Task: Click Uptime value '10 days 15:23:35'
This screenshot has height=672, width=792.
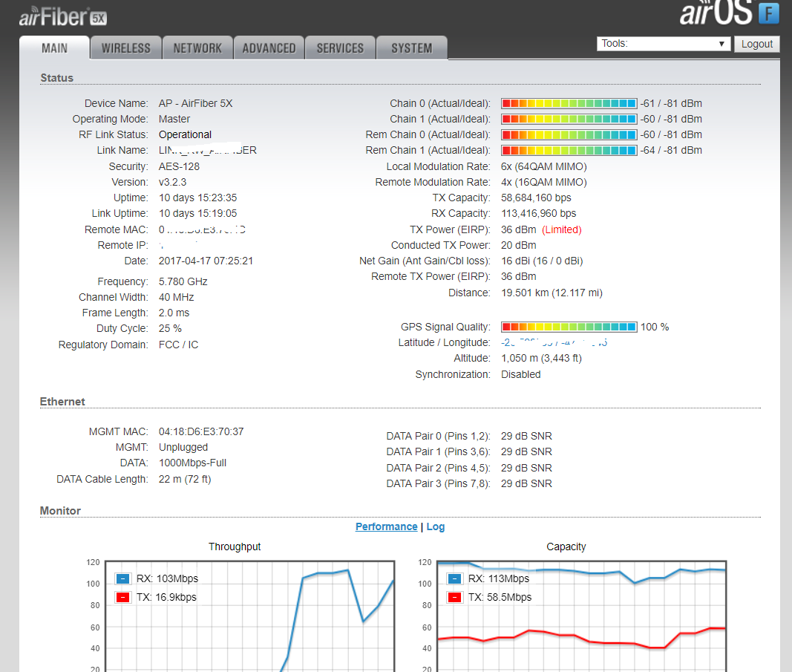Action: pos(197,198)
